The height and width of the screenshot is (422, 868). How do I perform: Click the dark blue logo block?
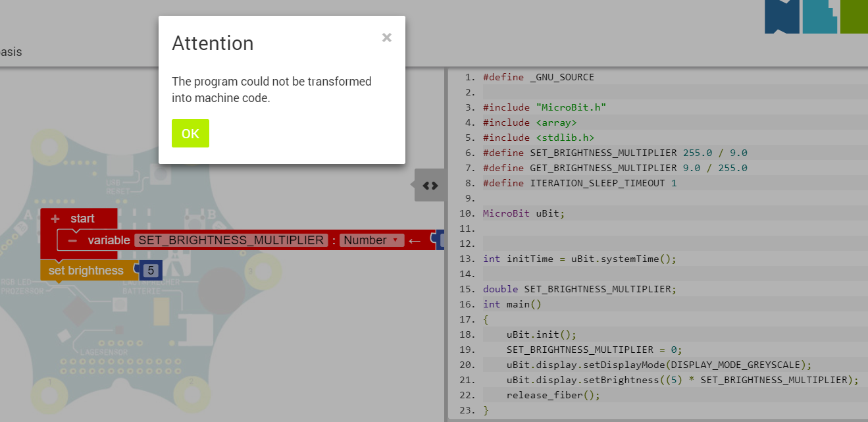[x=782, y=16]
